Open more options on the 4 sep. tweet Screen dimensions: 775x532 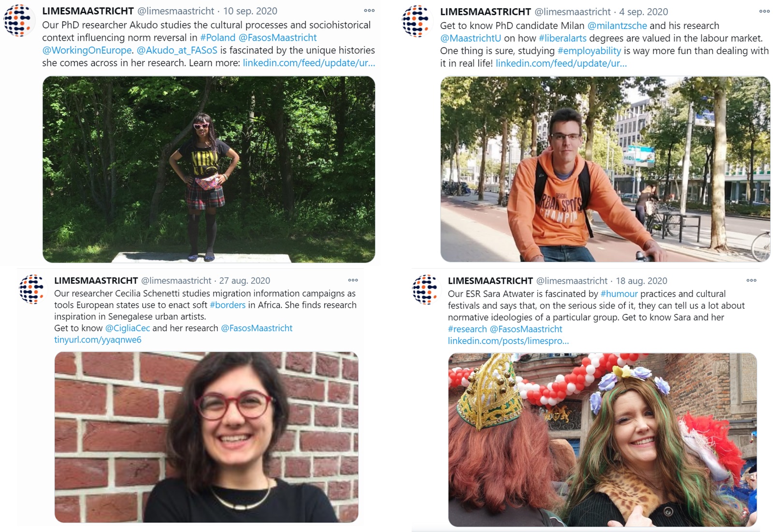coord(764,12)
